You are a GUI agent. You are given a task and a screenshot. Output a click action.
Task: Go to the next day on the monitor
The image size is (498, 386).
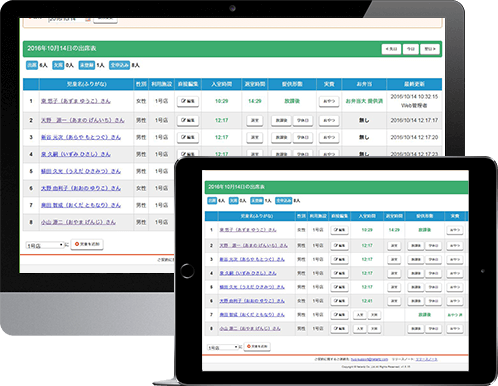[x=430, y=49]
